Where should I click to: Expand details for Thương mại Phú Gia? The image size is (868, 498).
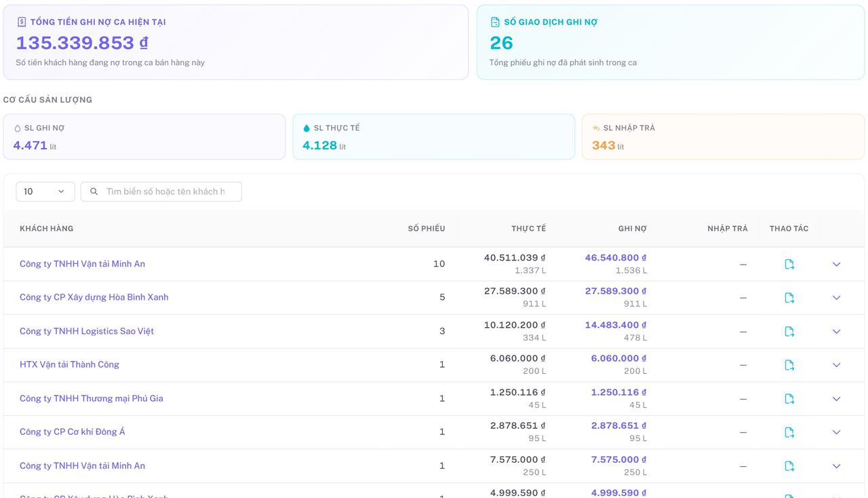pyautogui.click(x=836, y=398)
